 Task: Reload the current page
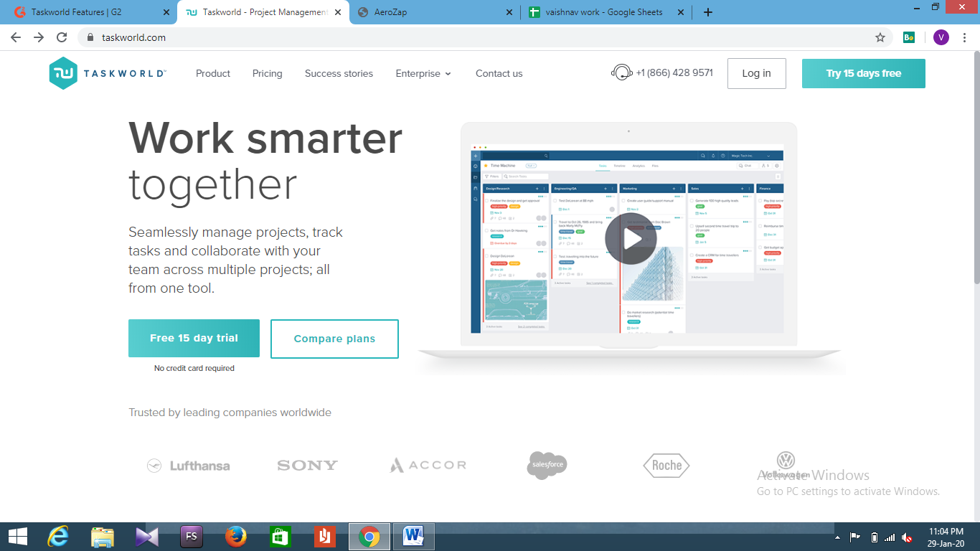tap(62, 37)
